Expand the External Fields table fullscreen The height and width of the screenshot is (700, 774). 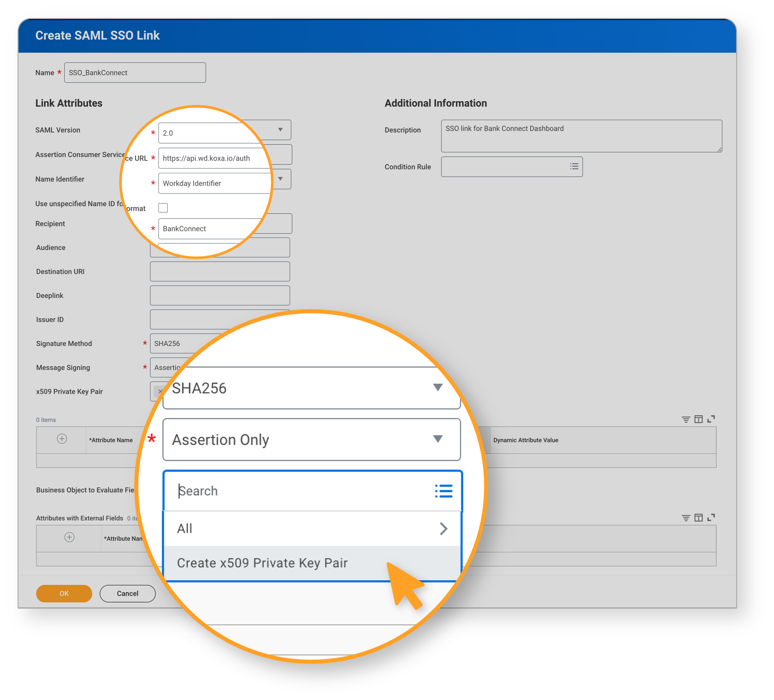pyautogui.click(x=711, y=517)
